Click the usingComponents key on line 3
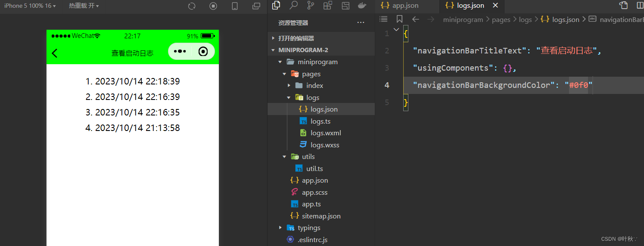 coord(451,68)
